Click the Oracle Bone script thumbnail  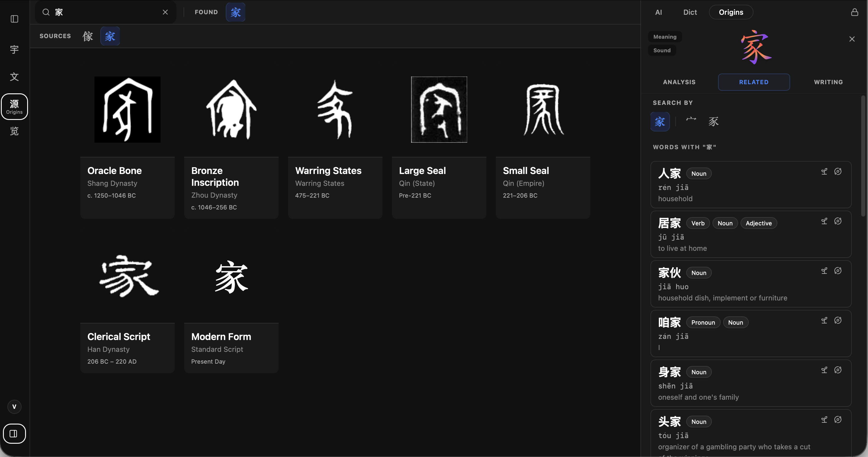127,110
